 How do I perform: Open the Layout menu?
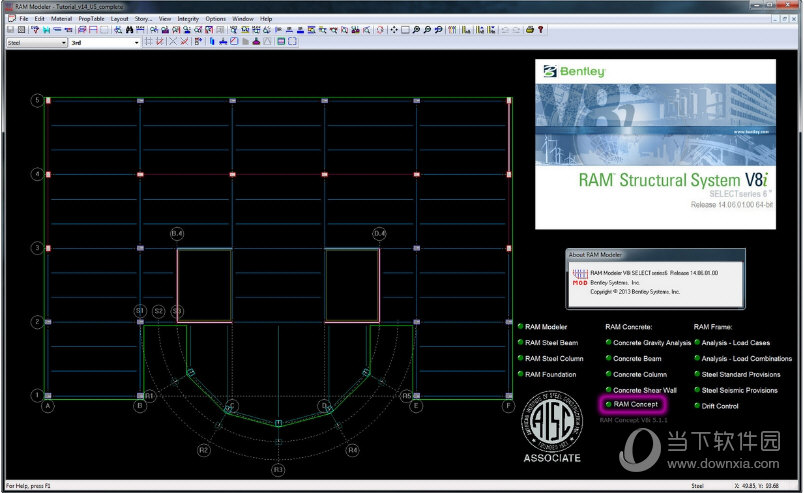point(119,18)
